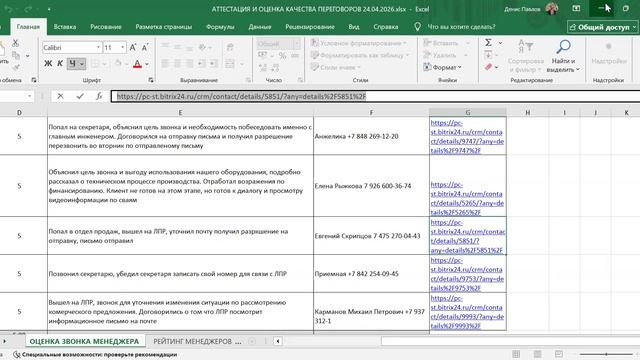The height and width of the screenshot is (360, 640).
Task: Open the user account avatar Денис Павлов
Action: click(x=552, y=9)
